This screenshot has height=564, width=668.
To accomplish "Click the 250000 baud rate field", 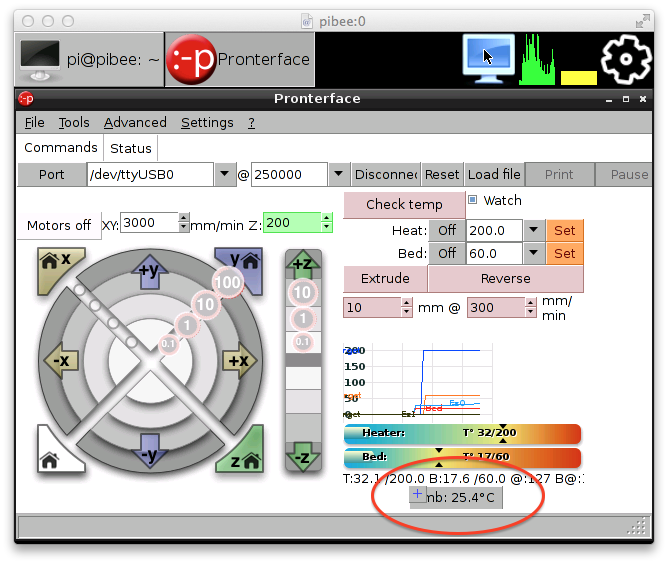I will click(x=289, y=174).
